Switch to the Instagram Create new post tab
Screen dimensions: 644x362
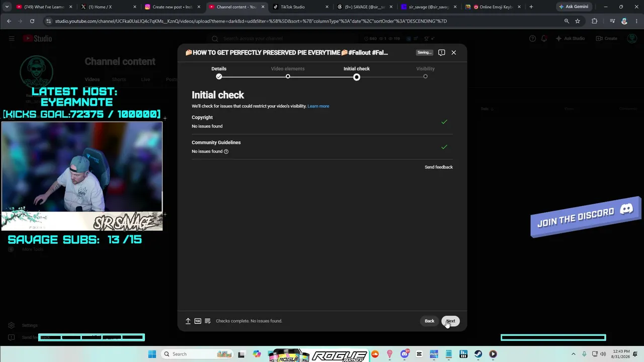pos(173,7)
